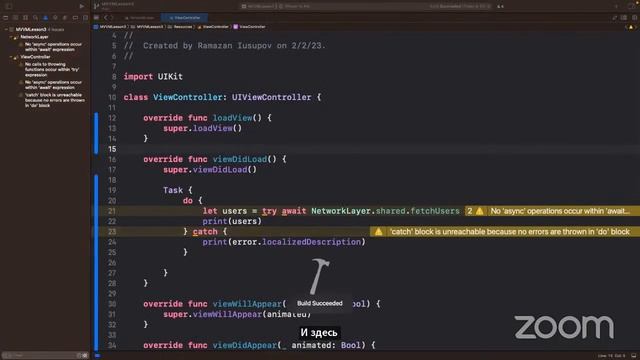Show the Test navigator
The width and height of the screenshot is (640, 360).
pos(55,18)
